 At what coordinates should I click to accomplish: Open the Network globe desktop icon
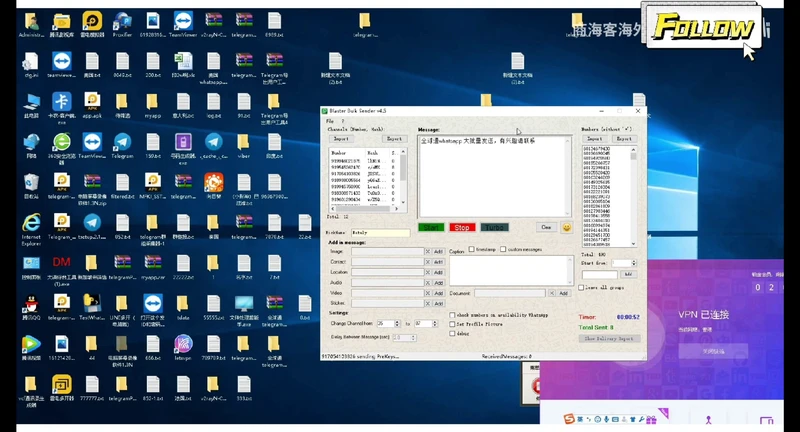point(31,146)
